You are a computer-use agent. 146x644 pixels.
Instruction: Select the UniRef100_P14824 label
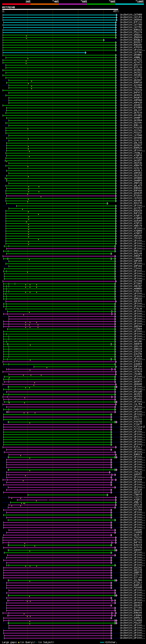click(131, 357)
